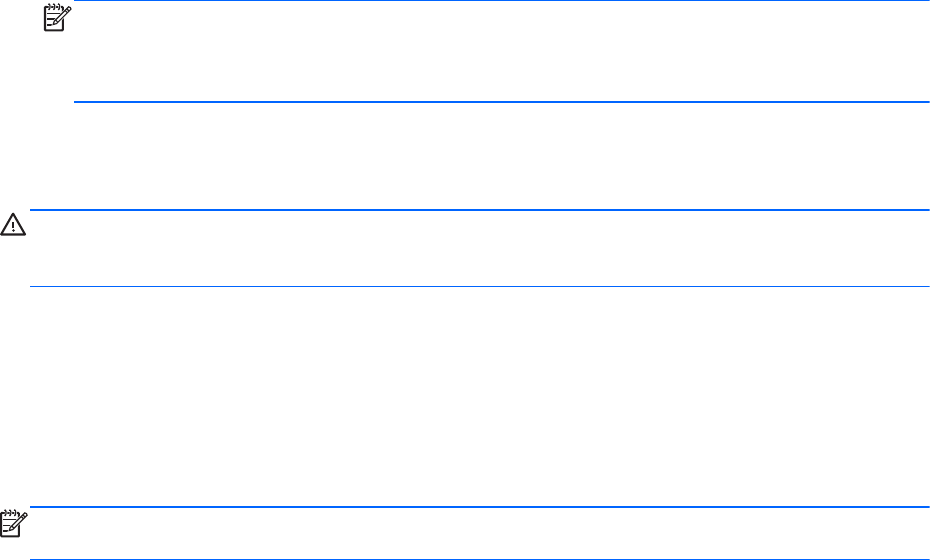This screenshot has width=930, height=560.
Task: Click the pencil on the bottom note icon
Action: coord(18,520)
